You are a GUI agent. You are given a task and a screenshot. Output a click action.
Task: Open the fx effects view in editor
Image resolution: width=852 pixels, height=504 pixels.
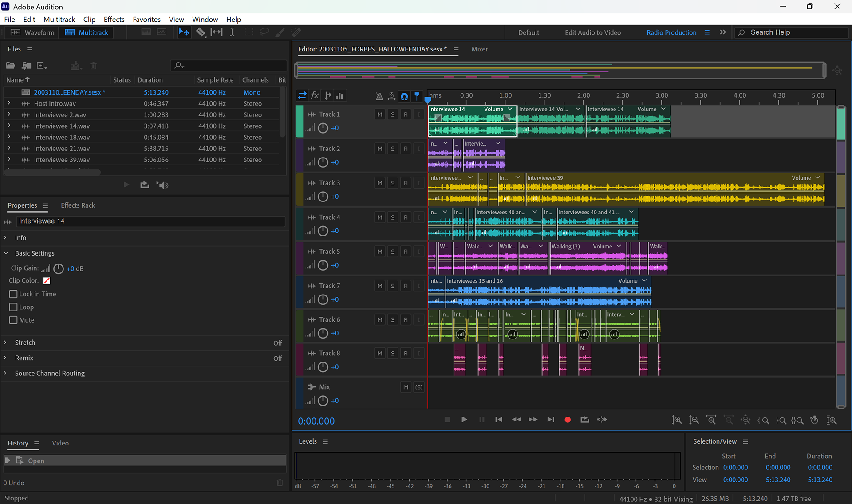pos(315,96)
